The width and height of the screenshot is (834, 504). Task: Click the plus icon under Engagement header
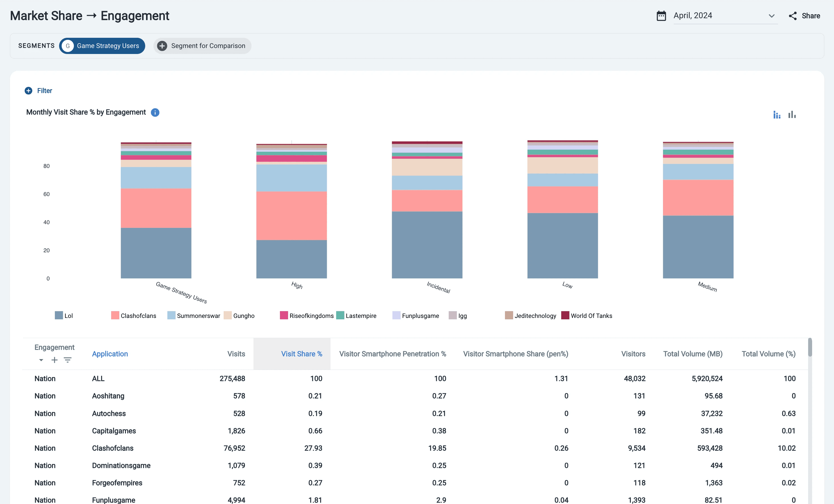click(x=54, y=360)
